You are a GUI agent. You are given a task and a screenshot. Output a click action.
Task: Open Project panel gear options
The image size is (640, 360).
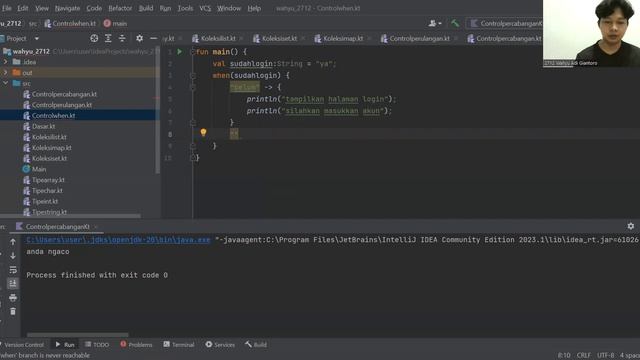pyautogui.click(x=140, y=38)
